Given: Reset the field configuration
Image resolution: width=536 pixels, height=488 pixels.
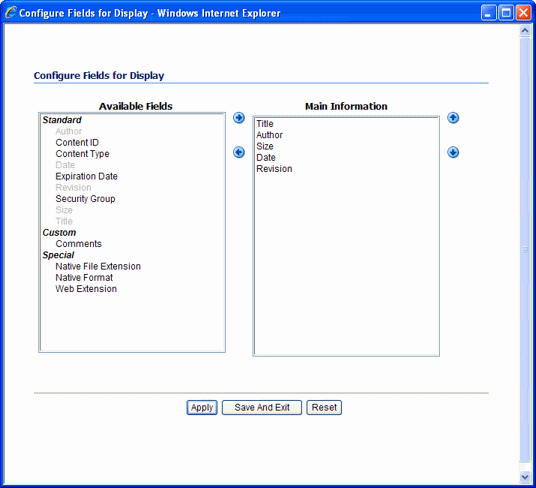Looking at the screenshot, I should pyautogui.click(x=324, y=407).
